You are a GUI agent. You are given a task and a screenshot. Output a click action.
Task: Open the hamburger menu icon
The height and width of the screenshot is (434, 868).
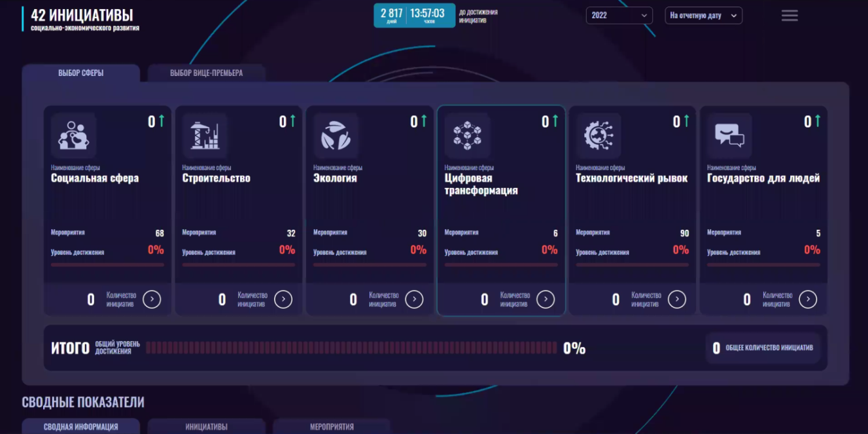[790, 16]
